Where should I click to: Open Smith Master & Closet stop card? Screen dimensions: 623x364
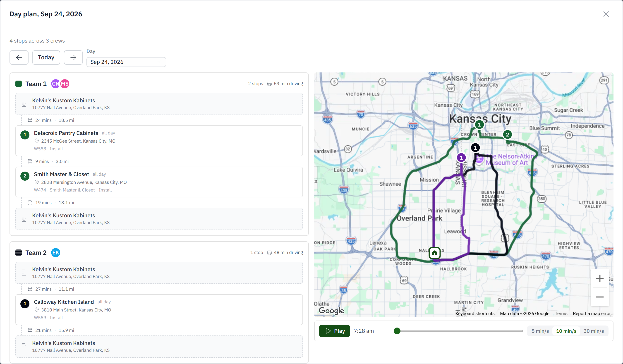159,182
